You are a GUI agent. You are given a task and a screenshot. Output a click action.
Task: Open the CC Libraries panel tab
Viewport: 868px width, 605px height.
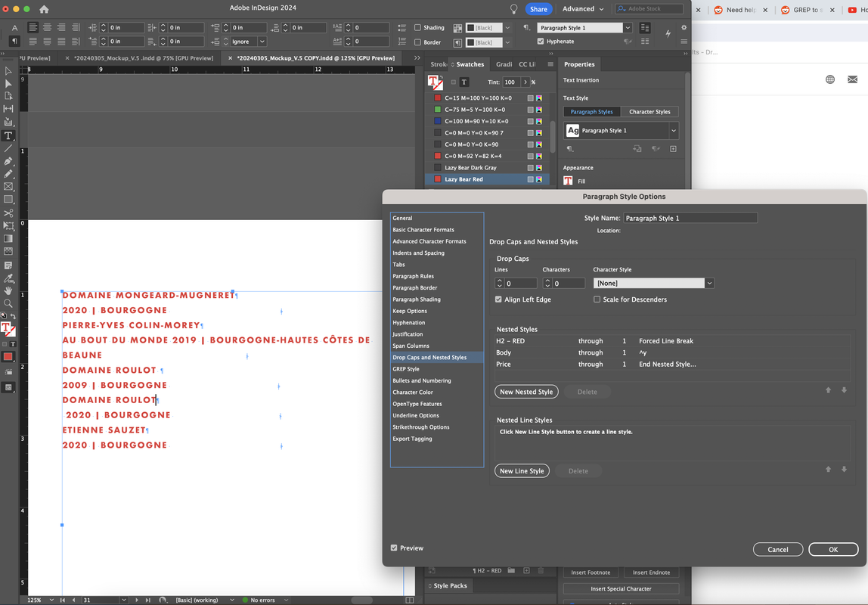[x=527, y=64]
